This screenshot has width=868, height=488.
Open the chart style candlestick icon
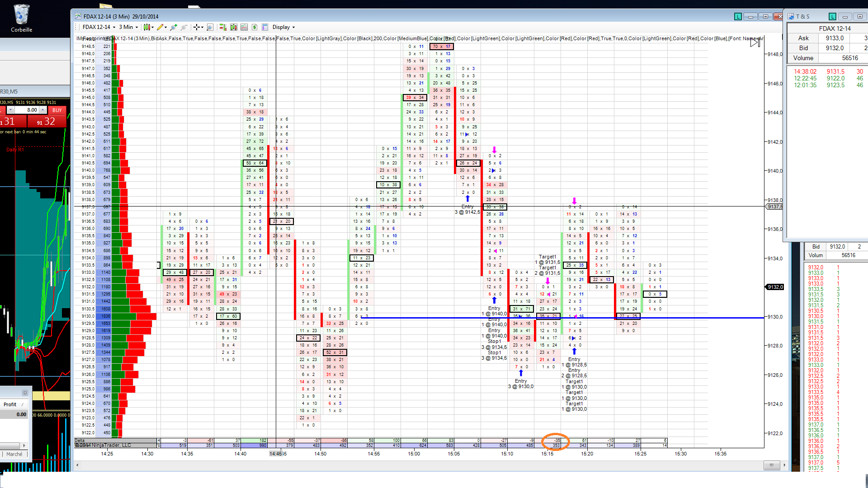pyautogui.click(x=146, y=27)
